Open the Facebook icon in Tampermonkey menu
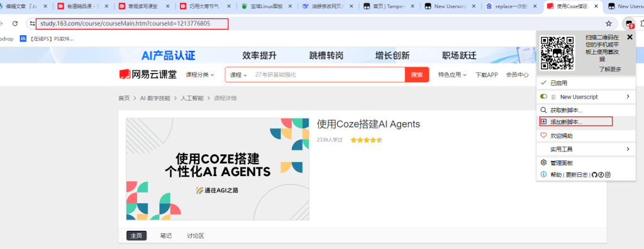This screenshot has width=644, height=249. click(601, 175)
